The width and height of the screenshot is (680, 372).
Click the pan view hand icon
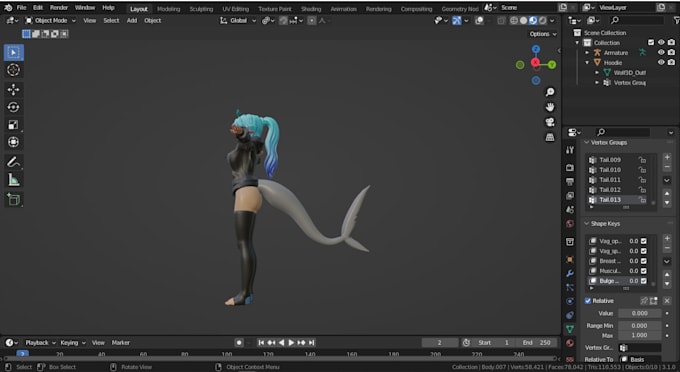click(x=550, y=107)
